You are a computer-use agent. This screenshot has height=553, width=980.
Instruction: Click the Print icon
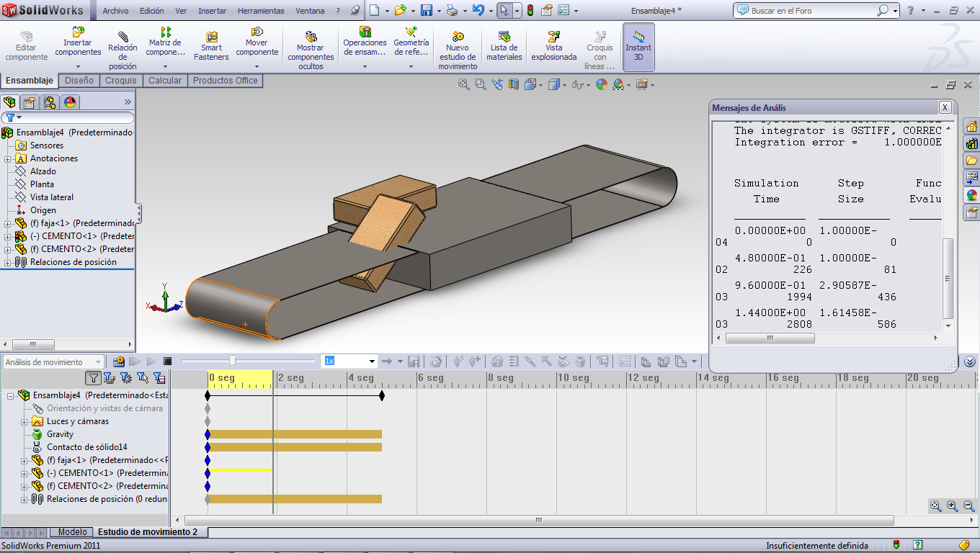tap(452, 10)
